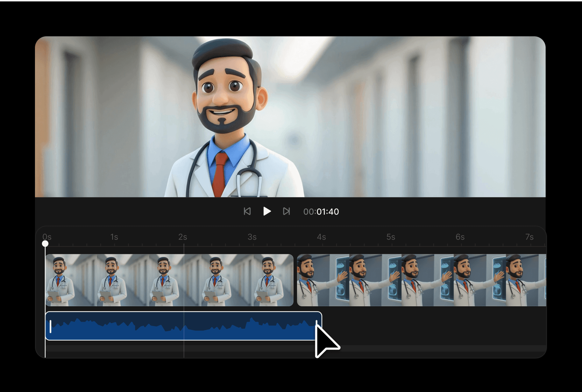The height and width of the screenshot is (392, 582).
Task: Click the playhead handle at 0s
Action: (x=45, y=242)
